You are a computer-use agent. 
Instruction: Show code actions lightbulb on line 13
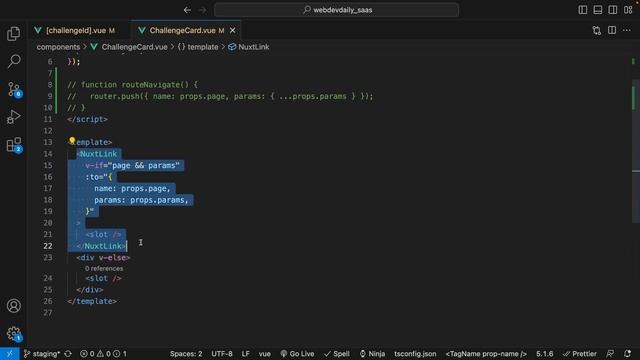[72, 141]
